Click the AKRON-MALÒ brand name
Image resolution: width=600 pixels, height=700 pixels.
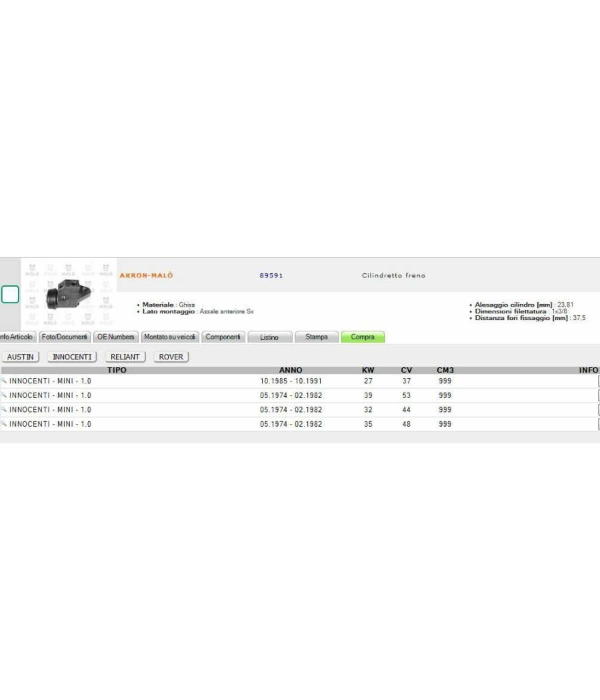click(x=147, y=275)
